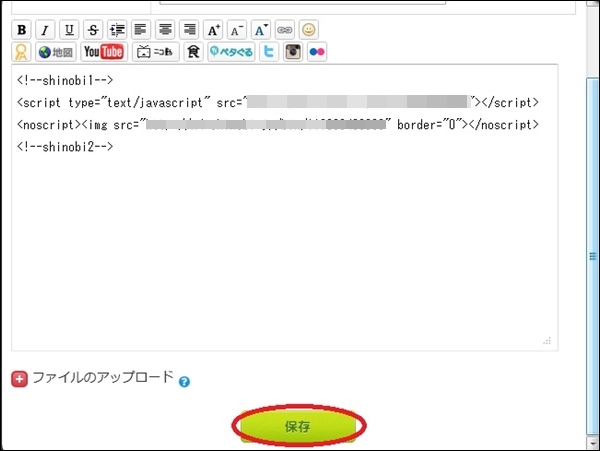Apply italic formatting
The height and width of the screenshot is (451, 600).
[45, 30]
